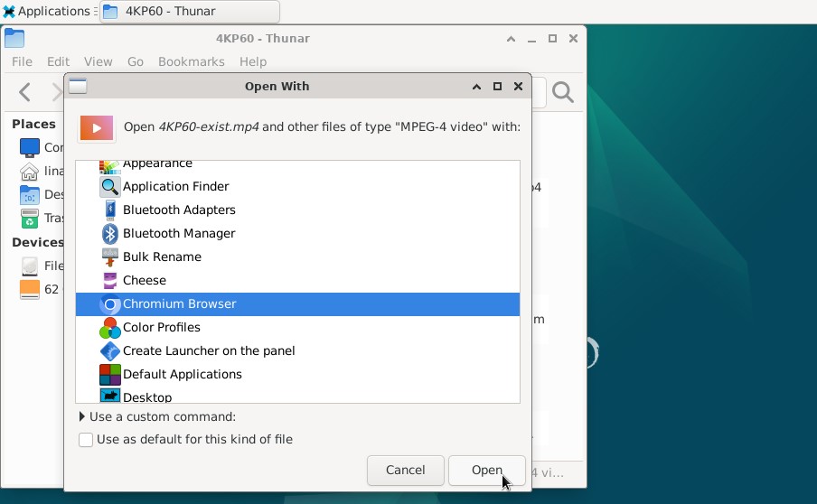Pick the Default Applications icon
This screenshot has width=817, height=504.
click(x=109, y=375)
